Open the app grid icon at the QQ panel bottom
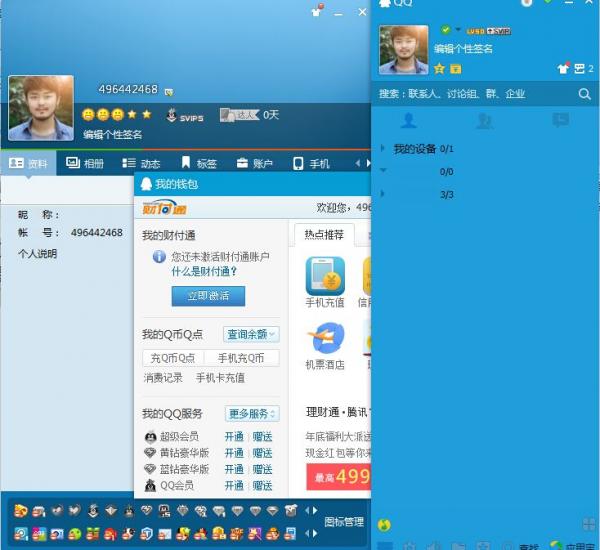The image size is (600, 550). click(x=589, y=524)
